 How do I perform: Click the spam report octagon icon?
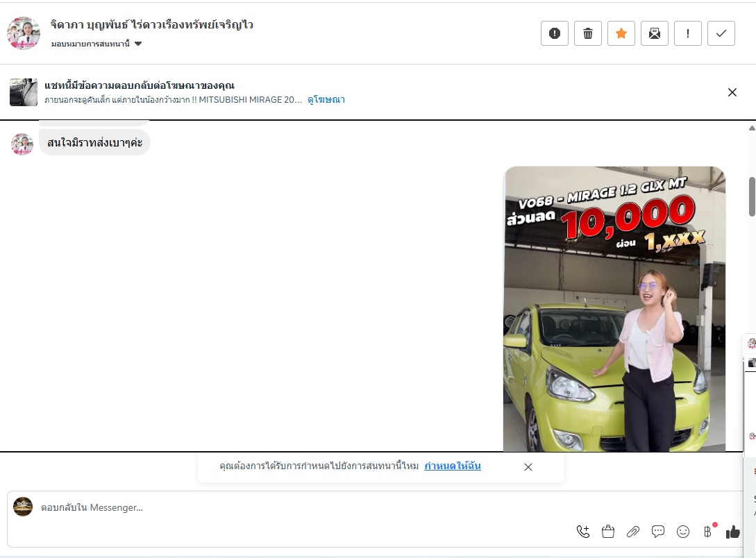(x=554, y=33)
